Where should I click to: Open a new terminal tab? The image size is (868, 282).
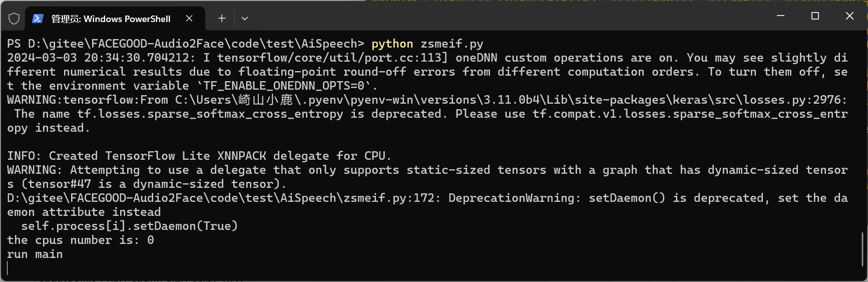pos(222,19)
